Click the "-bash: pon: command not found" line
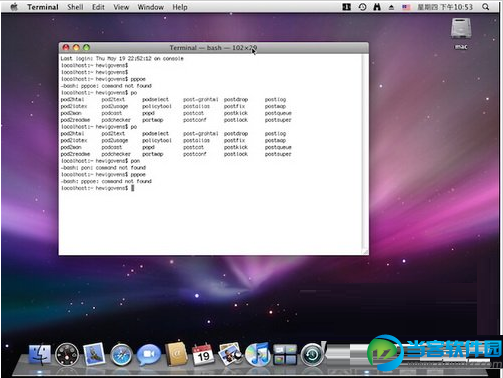503x378 pixels. pos(103,168)
